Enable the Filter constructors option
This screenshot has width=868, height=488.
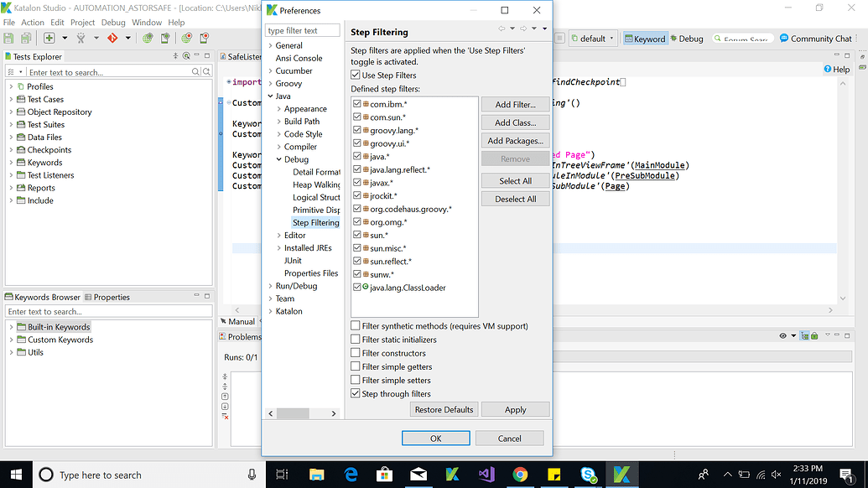pyautogui.click(x=356, y=352)
